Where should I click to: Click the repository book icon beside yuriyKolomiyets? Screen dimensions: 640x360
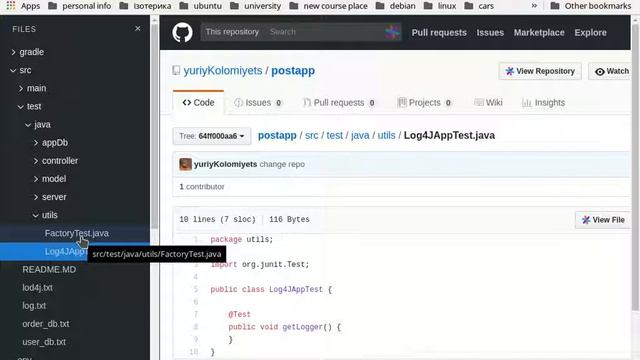tap(176, 71)
